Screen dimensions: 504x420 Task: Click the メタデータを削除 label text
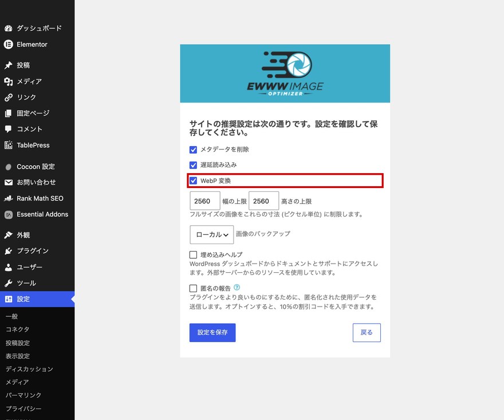(x=225, y=150)
